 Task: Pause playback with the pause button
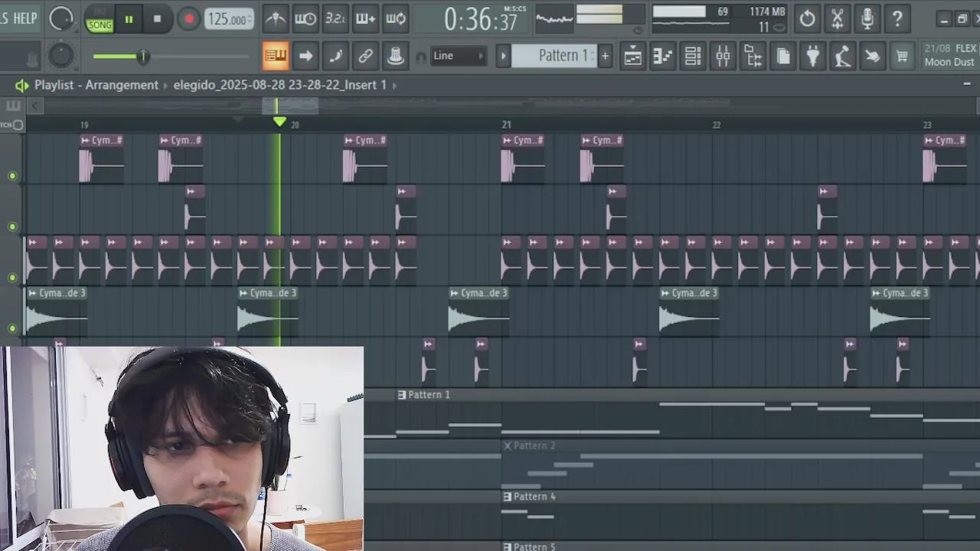129,20
